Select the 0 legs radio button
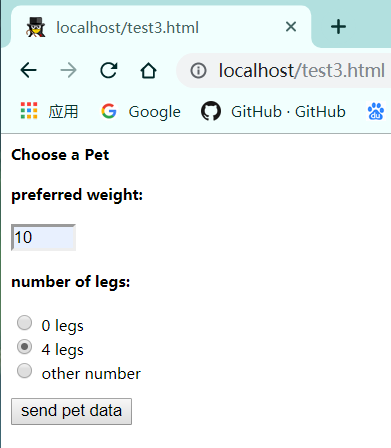Viewport: 391px width, 448px height. coord(24,323)
